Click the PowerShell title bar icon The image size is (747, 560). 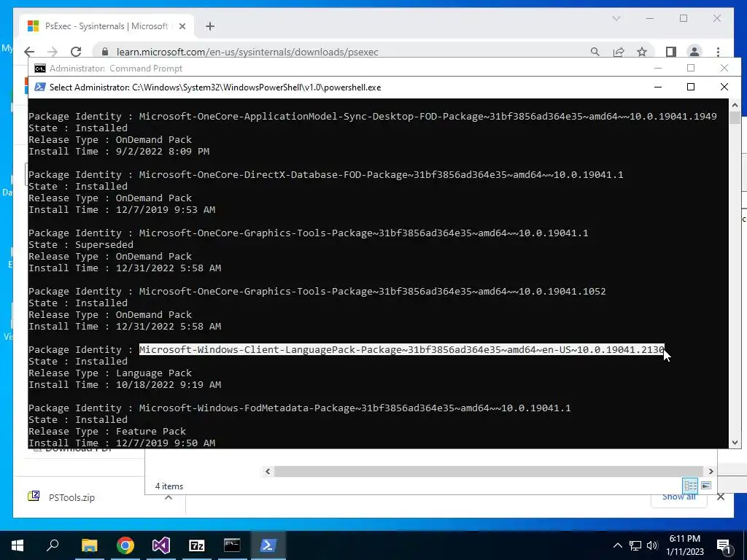coord(40,87)
